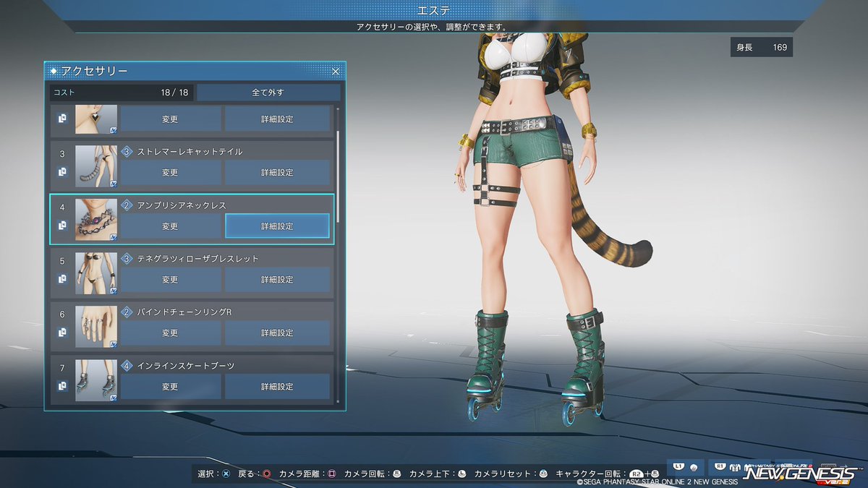
Task: Select the inline skate boots thumbnail
Action: [x=96, y=380]
